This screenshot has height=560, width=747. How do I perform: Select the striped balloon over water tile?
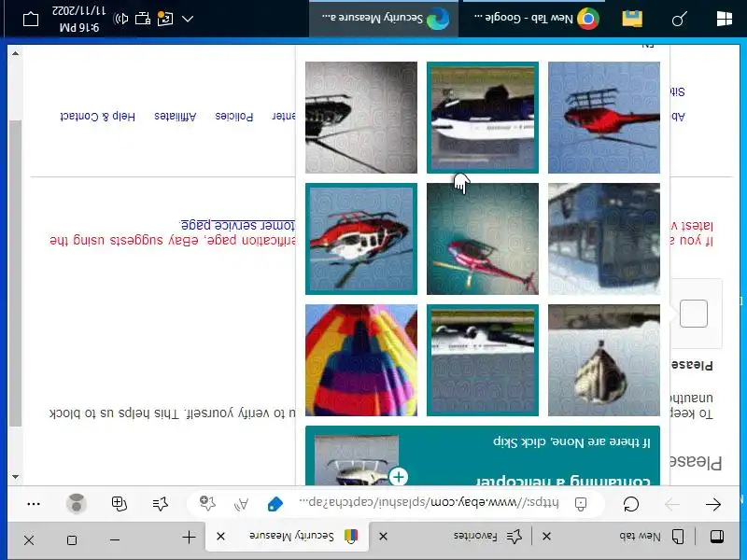point(604,360)
